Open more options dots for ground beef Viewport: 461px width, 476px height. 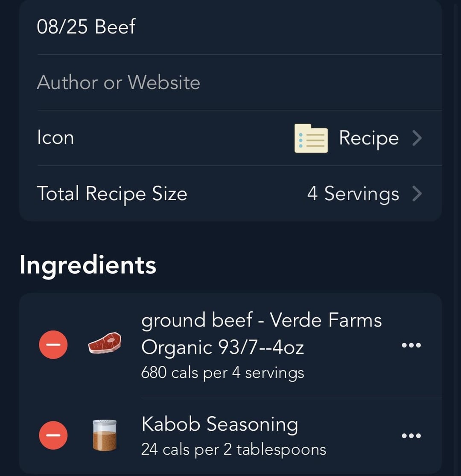pos(411,345)
